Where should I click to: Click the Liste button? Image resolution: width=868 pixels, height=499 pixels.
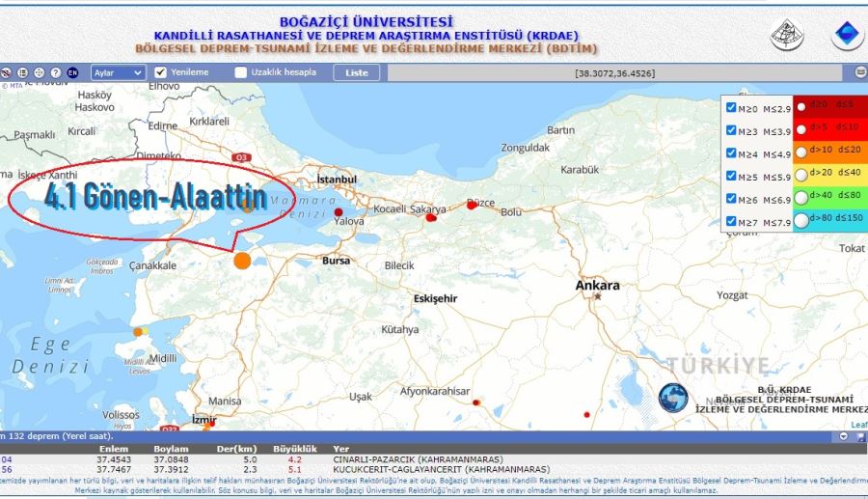click(x=356, y=72)
